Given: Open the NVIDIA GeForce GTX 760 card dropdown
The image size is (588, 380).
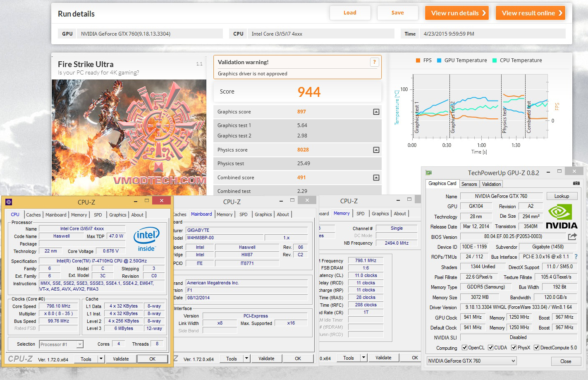Looking at the screenshot, I should pos(472,361).
